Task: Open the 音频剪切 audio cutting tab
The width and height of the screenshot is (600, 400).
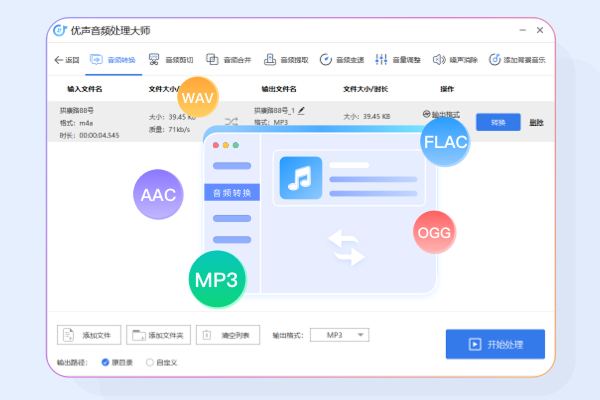Action: [x=172, y=60]
